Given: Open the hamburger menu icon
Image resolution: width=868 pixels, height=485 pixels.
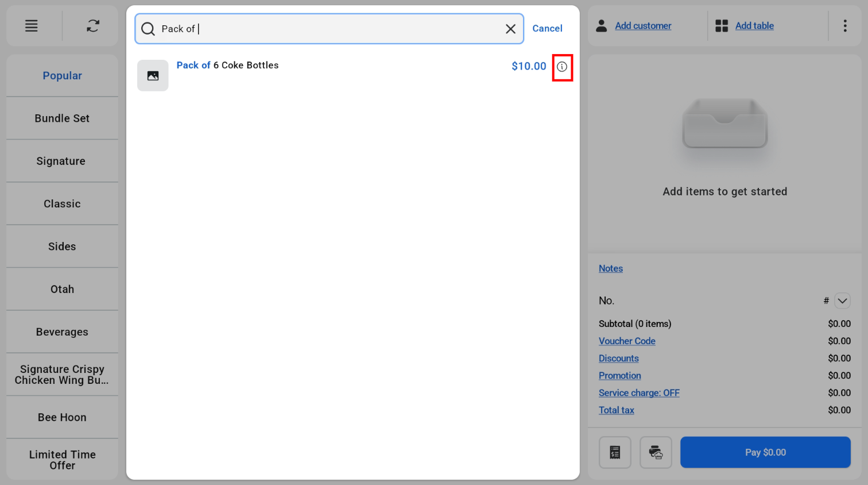Looking at the screenshot, I should [32, 26].
